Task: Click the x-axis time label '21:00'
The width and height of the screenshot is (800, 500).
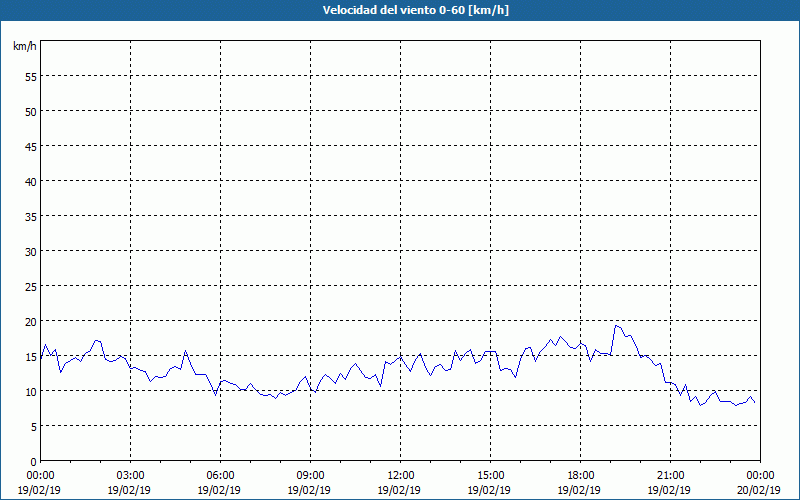Action: (x=670, y=476)
